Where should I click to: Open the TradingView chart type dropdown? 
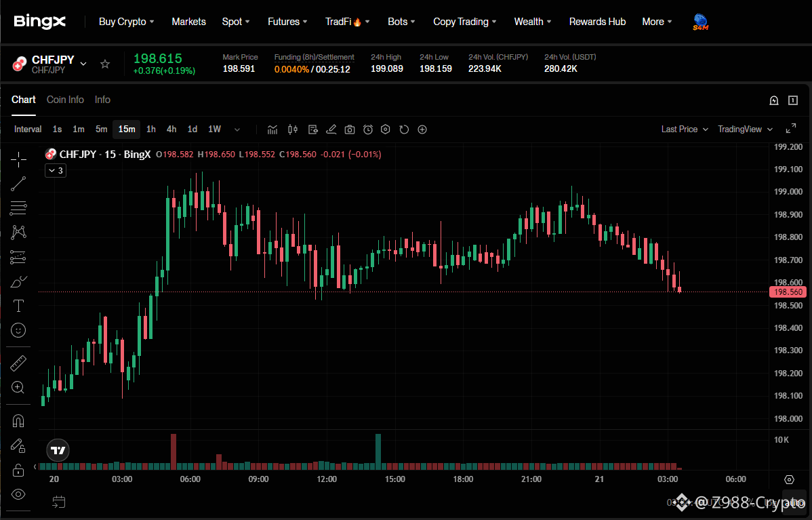tap(745, 129)
